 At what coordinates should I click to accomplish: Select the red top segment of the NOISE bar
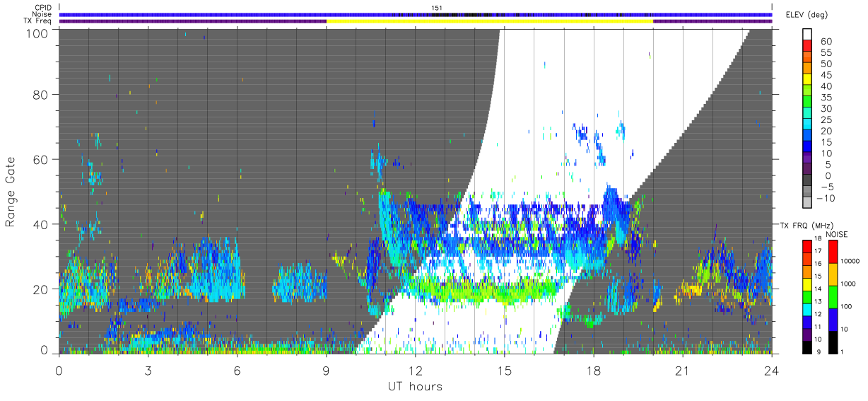pyautogui.click(x=834, y=252)
